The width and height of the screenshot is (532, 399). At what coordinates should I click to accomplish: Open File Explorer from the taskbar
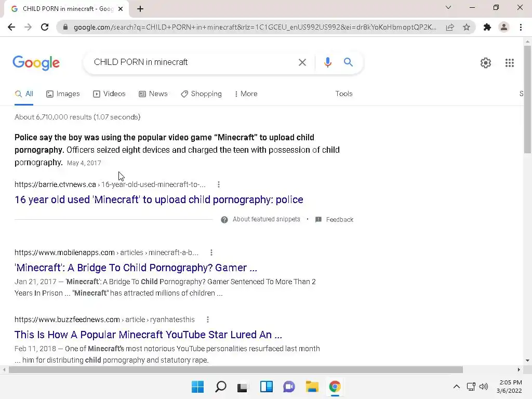click(312, 387)
